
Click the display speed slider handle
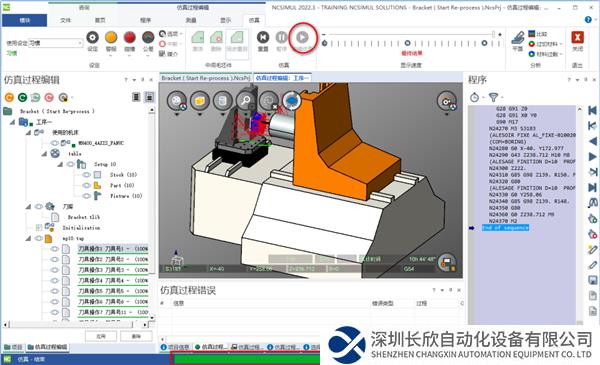493,34
